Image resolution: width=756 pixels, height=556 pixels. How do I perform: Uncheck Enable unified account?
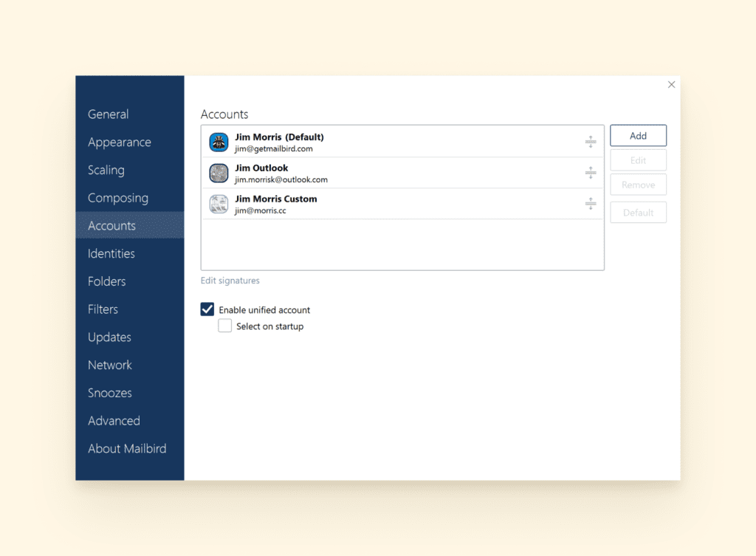pyautogui.click(x=207, y=309)
